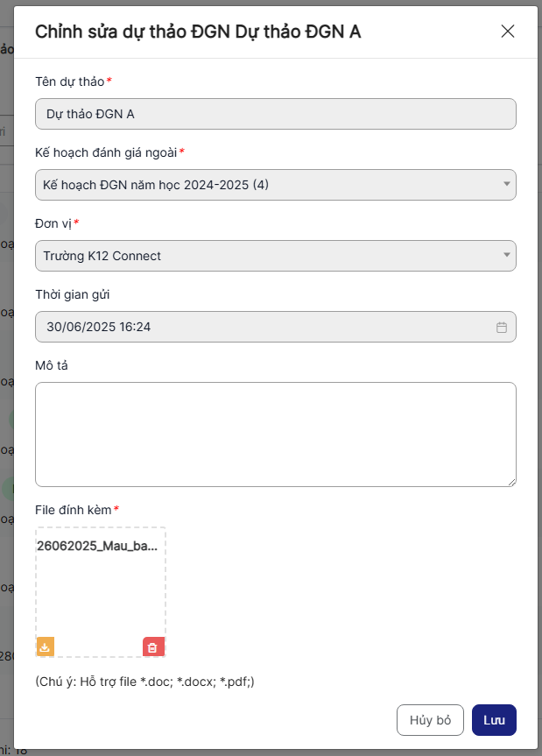Click the Đơn vị field label
542x756 pixels.
53,223
